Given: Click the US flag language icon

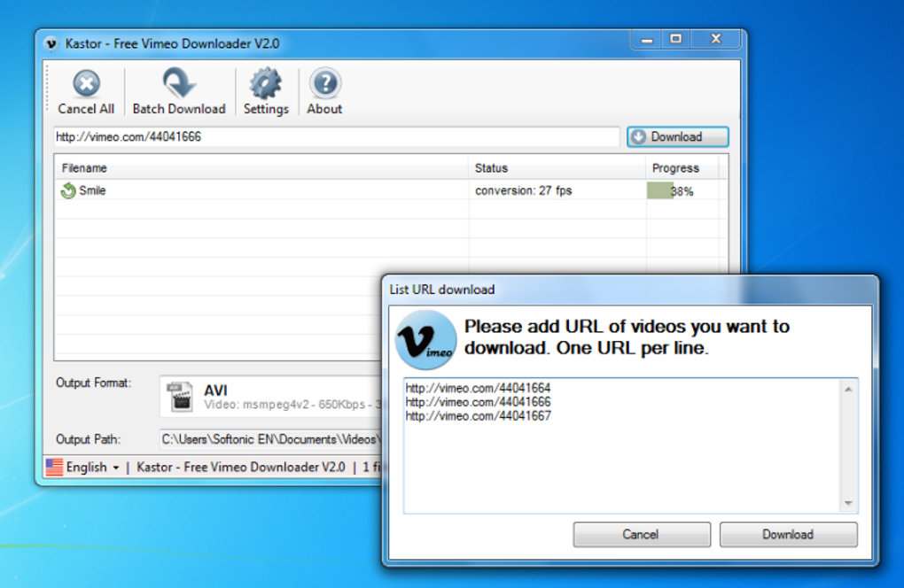Looking at the screenshot, I should click(x=54, y=467).
